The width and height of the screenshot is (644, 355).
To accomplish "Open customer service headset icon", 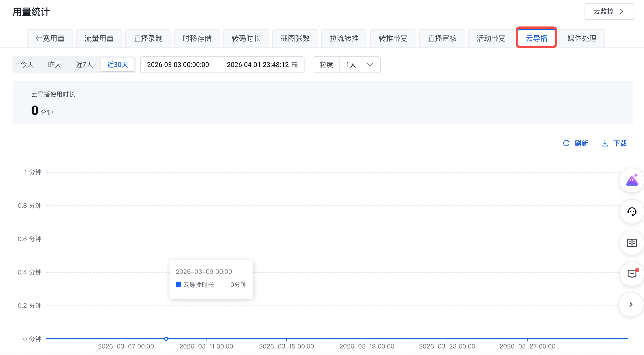I will [632, 212].
